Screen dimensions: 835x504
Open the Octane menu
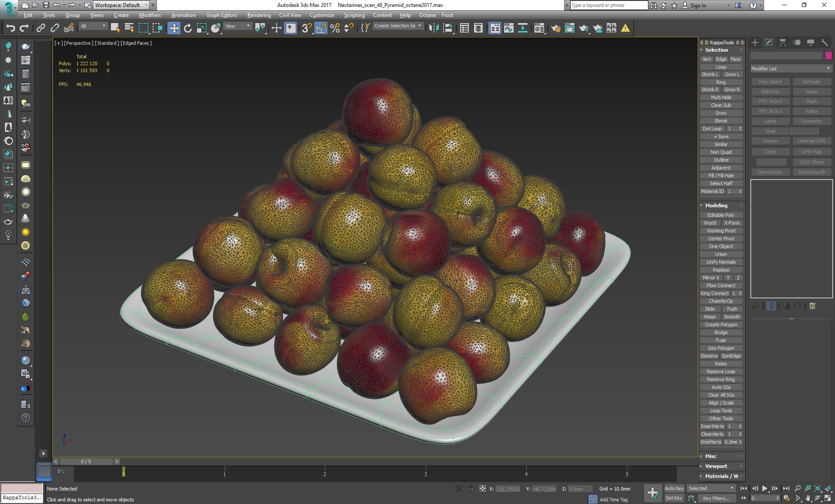point(427,15)
